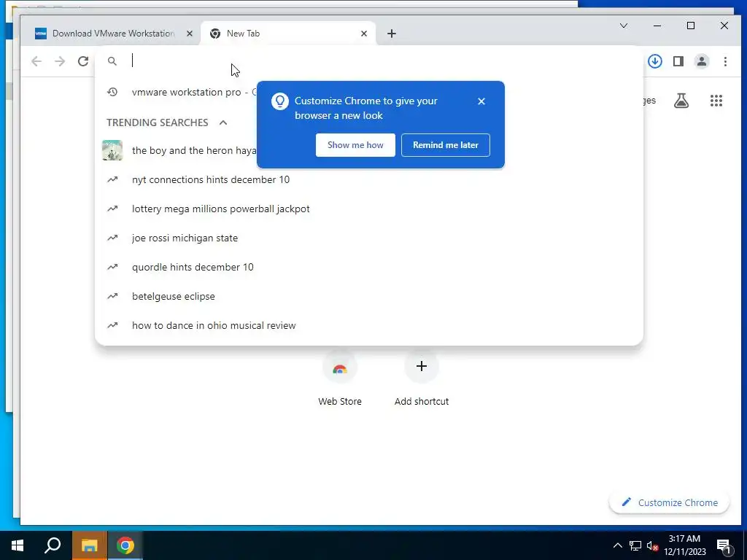Select nyt connections hints december 10
This screenshot has width=747, height=560.
(368, 179)
